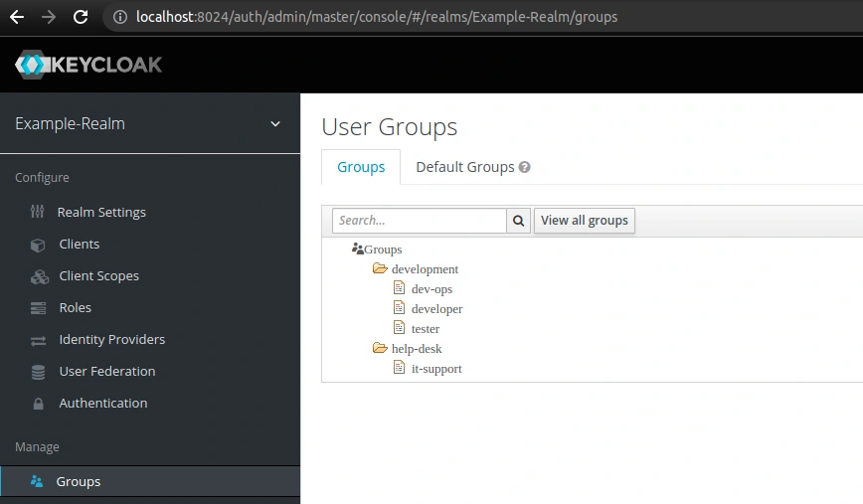
Task: Click the root Groups people icon in tree
Action: (x=358, y=249)
